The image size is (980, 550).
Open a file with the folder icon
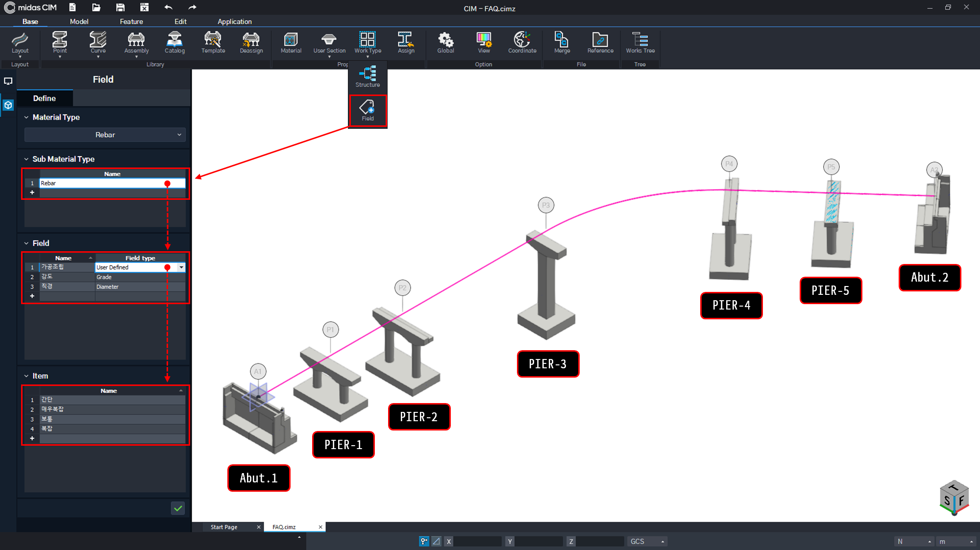point(96,7)
